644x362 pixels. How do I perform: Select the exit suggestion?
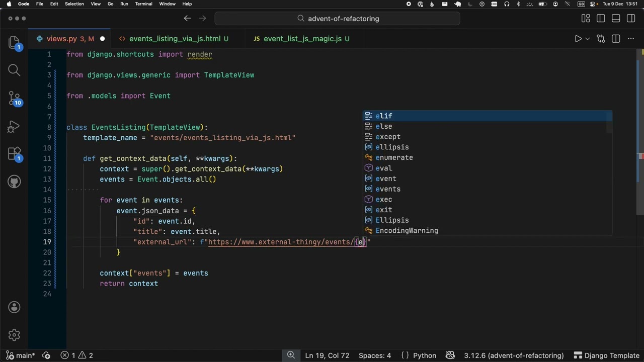(488, 210)
